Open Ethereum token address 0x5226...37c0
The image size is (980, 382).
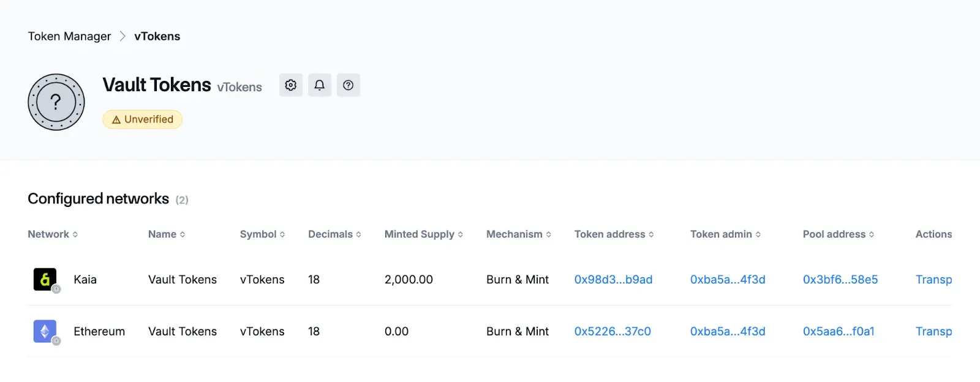pyautogui.click(x=612, y=331)
